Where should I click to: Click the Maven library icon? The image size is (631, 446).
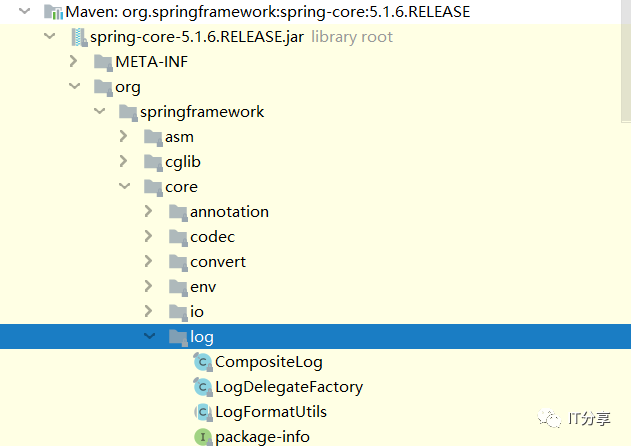tap(54, 12)
